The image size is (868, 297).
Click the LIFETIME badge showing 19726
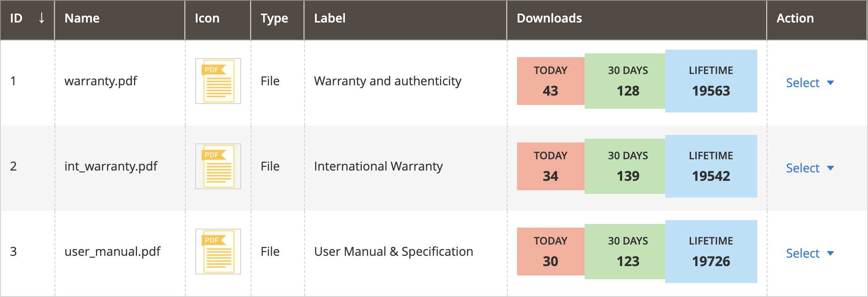click(x=711, y=252)
